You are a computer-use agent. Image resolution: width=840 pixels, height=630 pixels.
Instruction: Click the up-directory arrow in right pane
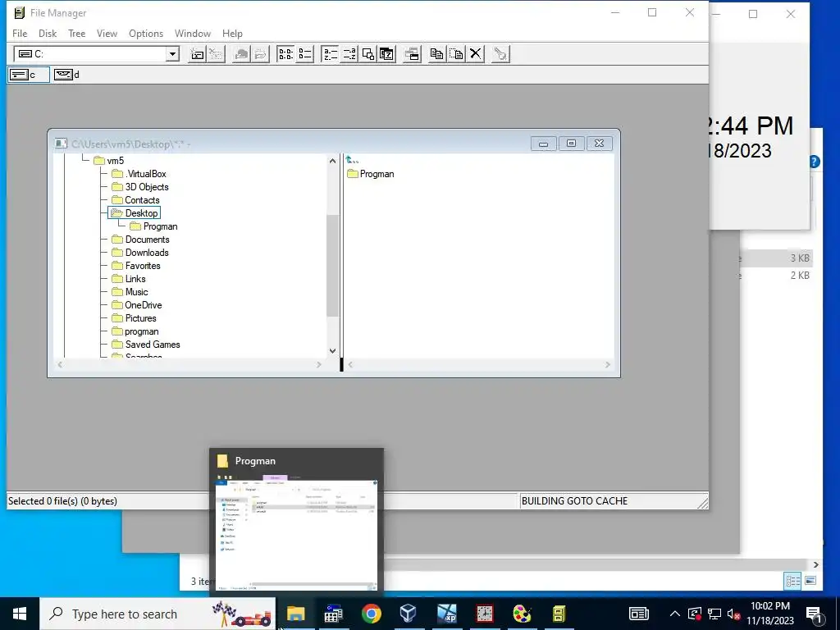(x=352, y=160)
